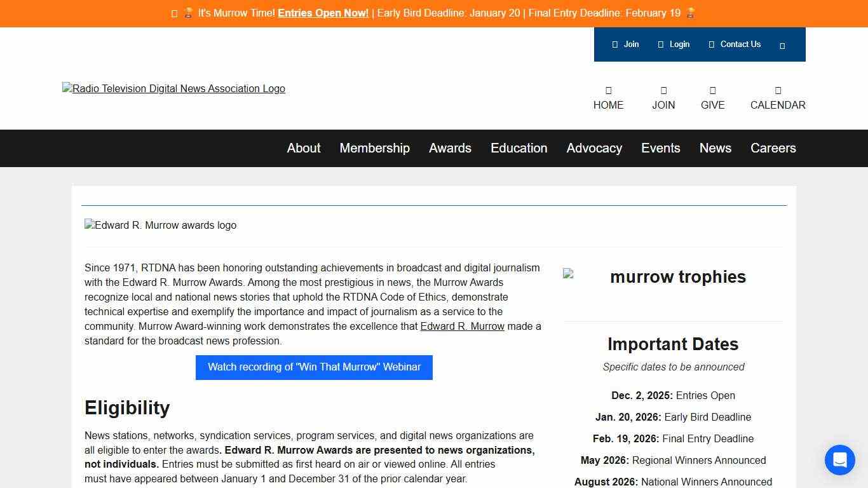The image size is (868, 488).
Task: Click the RTDNA logo image
Action: pos(173,88)
